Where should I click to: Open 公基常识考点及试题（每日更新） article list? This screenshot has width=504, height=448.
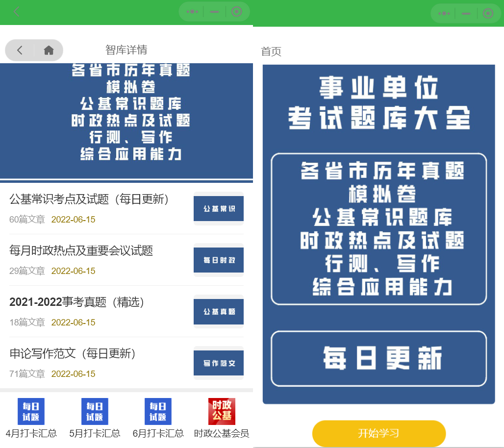[89, 199]
